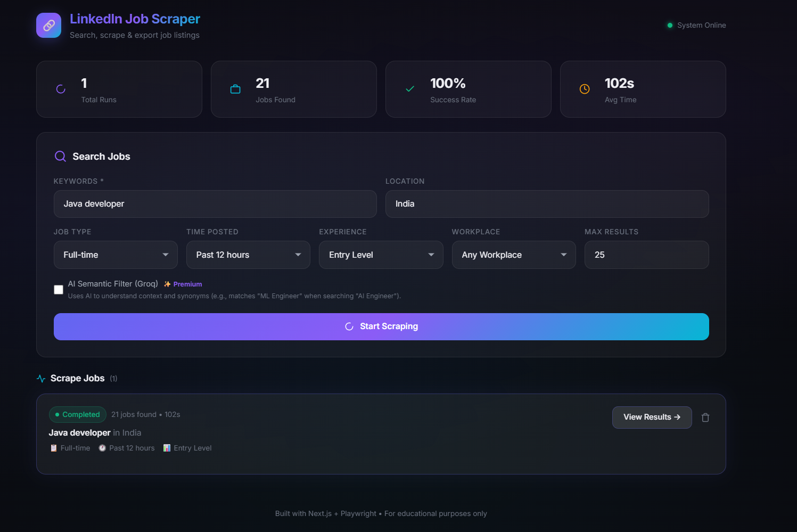The height and width of the screenshot is (532, 797).
Task: Click the Success Rate checkmark icon
Action: click(410, 89)
